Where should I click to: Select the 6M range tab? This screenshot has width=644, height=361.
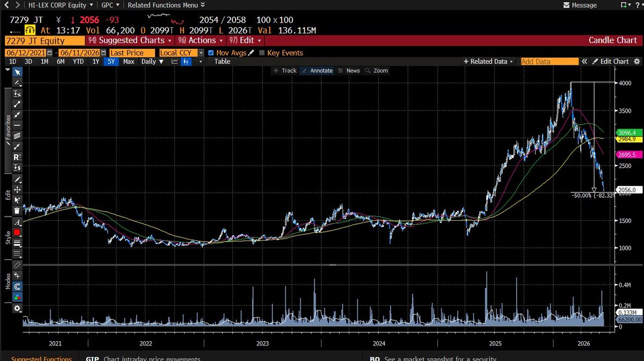tap(61, 61)
